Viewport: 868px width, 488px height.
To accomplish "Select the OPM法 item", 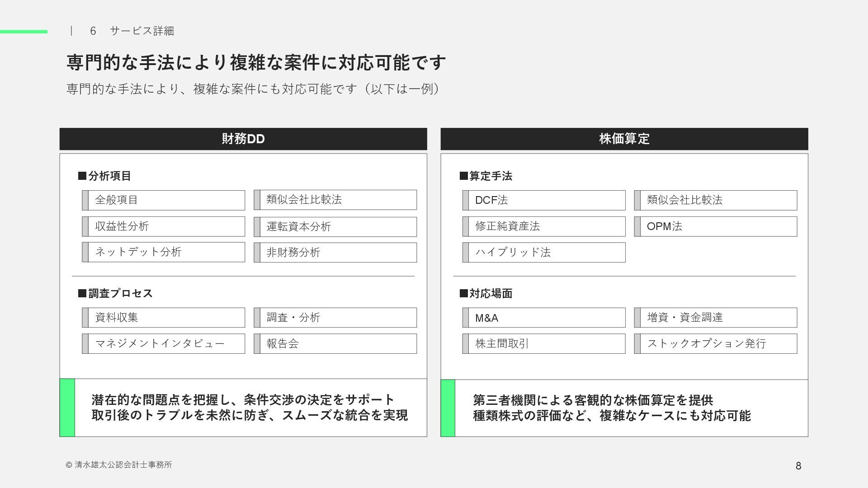I will 716,226.
